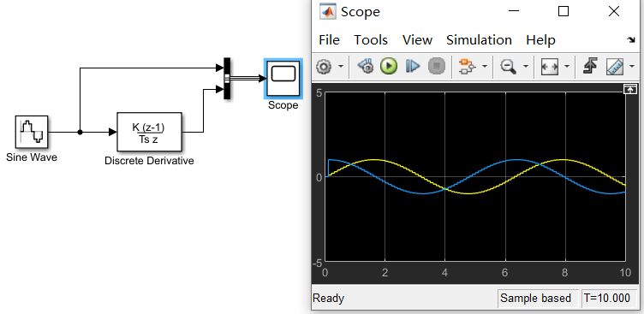Click the step forward button

tap(413, 66)
